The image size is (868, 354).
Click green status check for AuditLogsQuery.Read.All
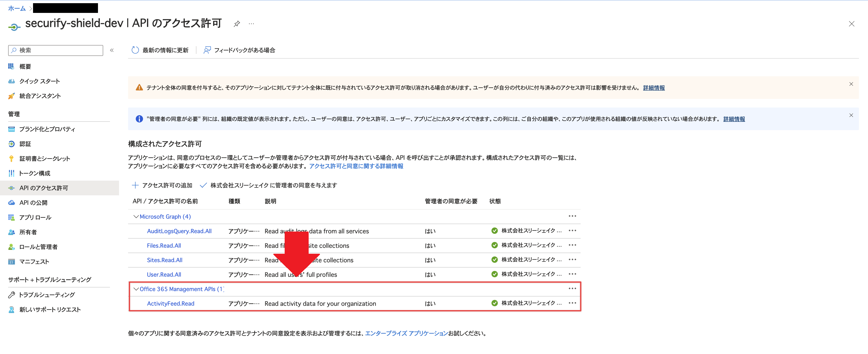click(494, 231)
